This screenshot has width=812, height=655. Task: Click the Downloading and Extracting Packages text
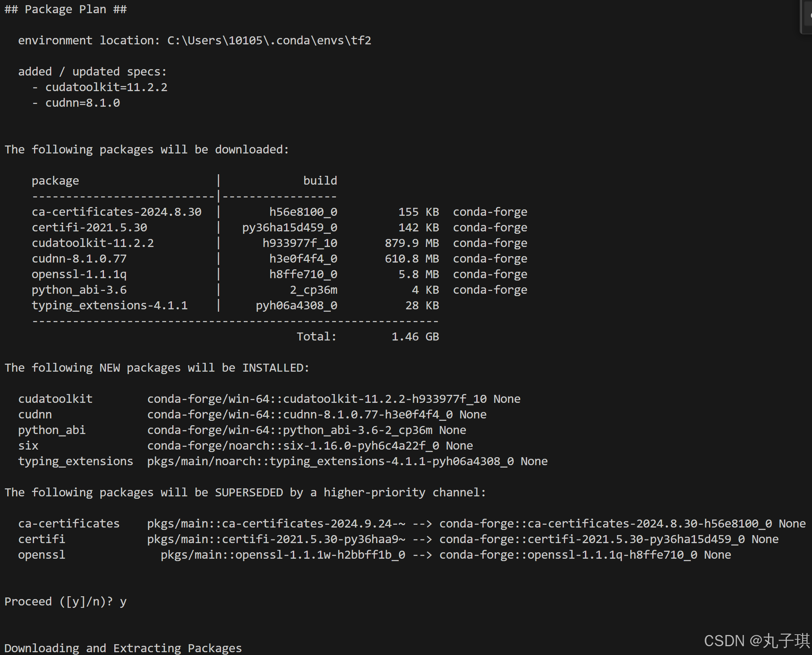[123, 647]
